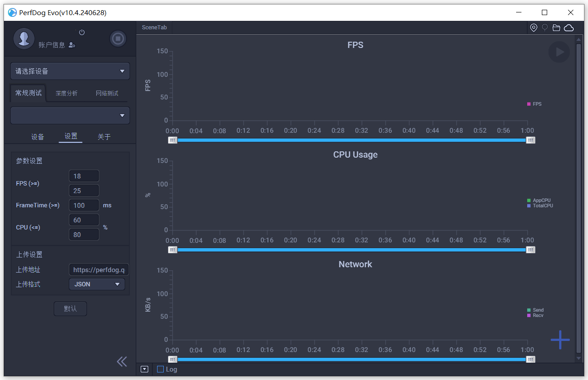Click the user avatar icon
Viewport: 588px width, 380px height.
(24, 39)
